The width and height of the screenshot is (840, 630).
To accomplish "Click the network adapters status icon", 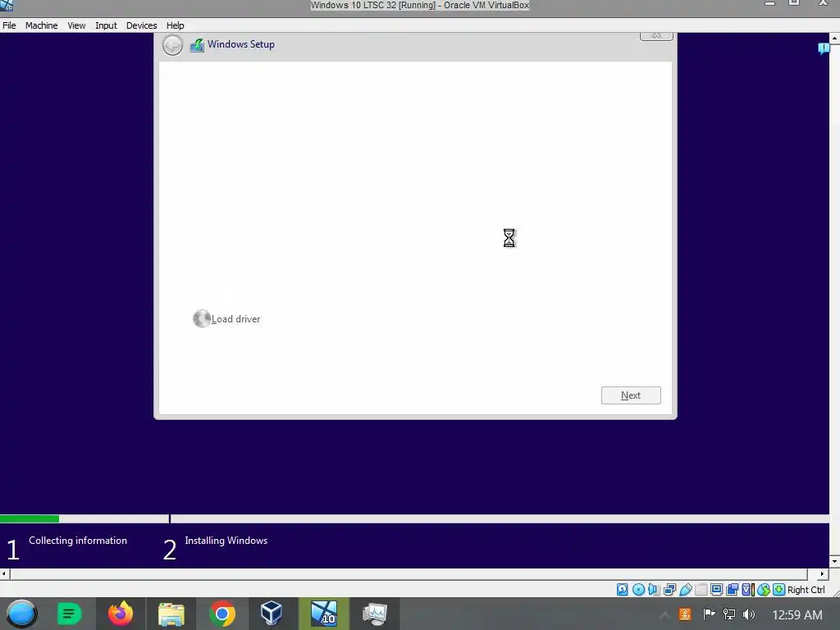I will tap(669, 590).
